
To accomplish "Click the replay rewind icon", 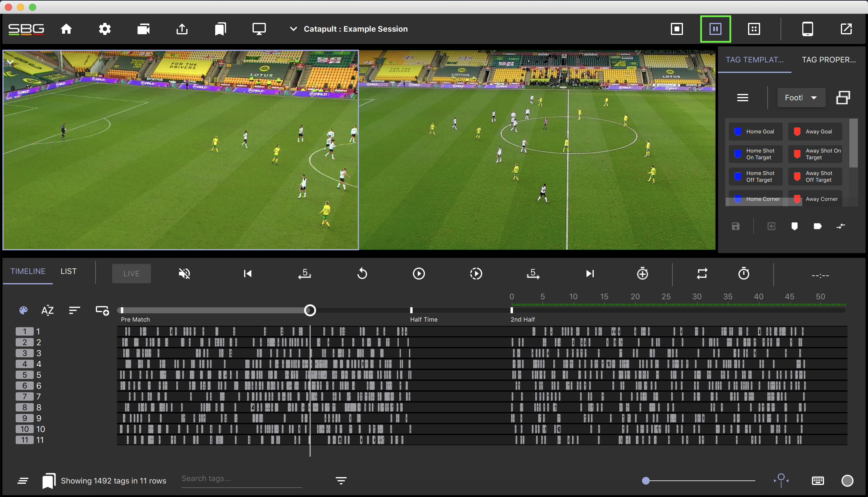I will click(362, 274).
